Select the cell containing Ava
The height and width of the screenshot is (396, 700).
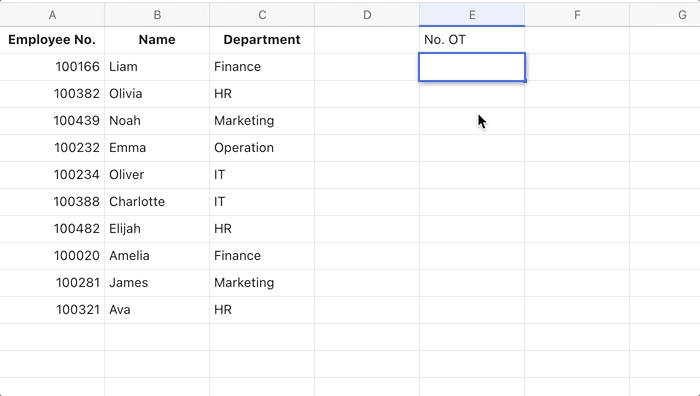tap(157, 310)
